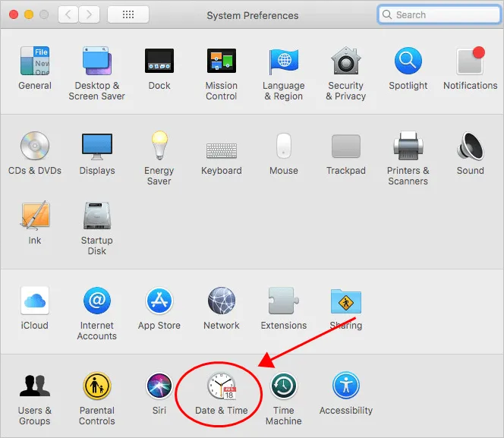Viewport: 504px width, 438px height.
Task: Click the back navigation arrow
Action: point(68,14)
